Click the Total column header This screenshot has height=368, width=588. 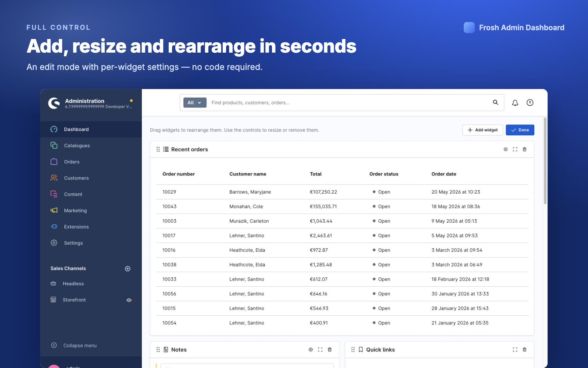[316, 174]
